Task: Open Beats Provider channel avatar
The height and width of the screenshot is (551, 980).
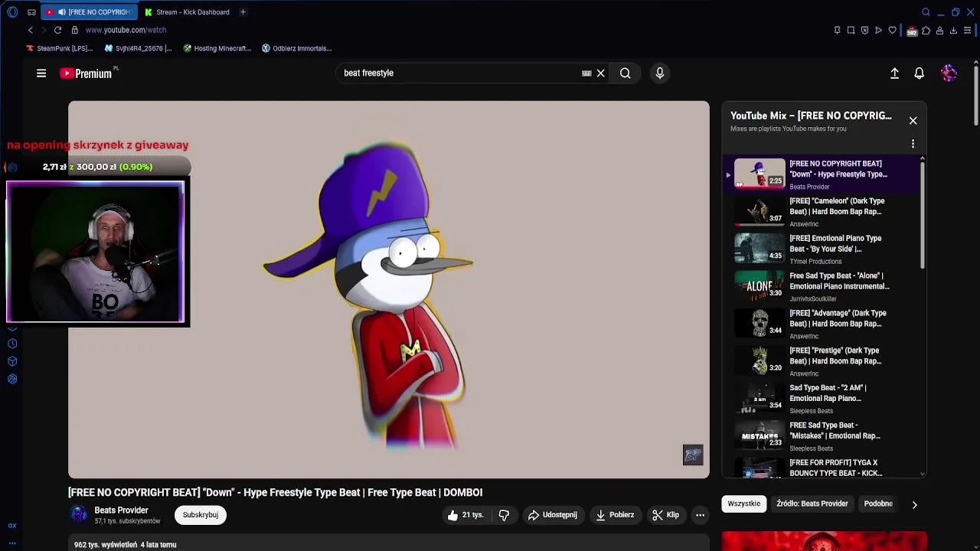Action: tap(79, 514)
